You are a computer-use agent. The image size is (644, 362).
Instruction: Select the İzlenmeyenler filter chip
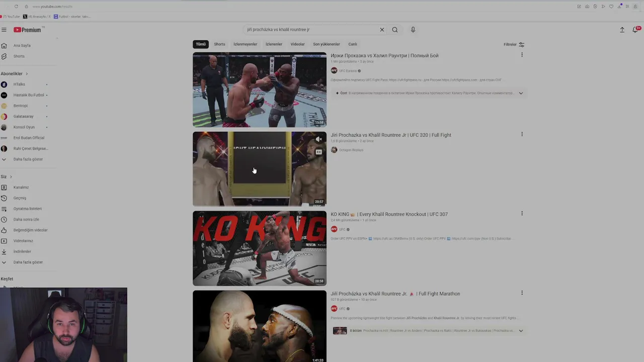point(245,44)
